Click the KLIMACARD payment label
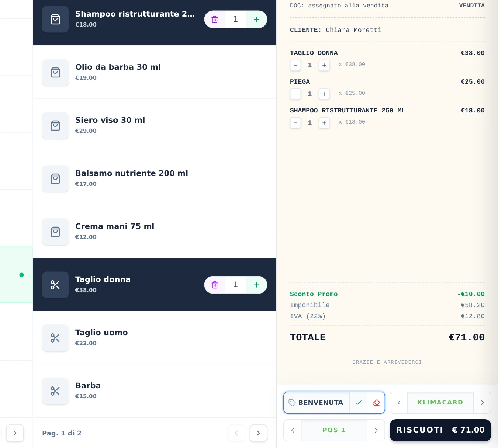Screen dimensions: 498x448 click(440, 403)
